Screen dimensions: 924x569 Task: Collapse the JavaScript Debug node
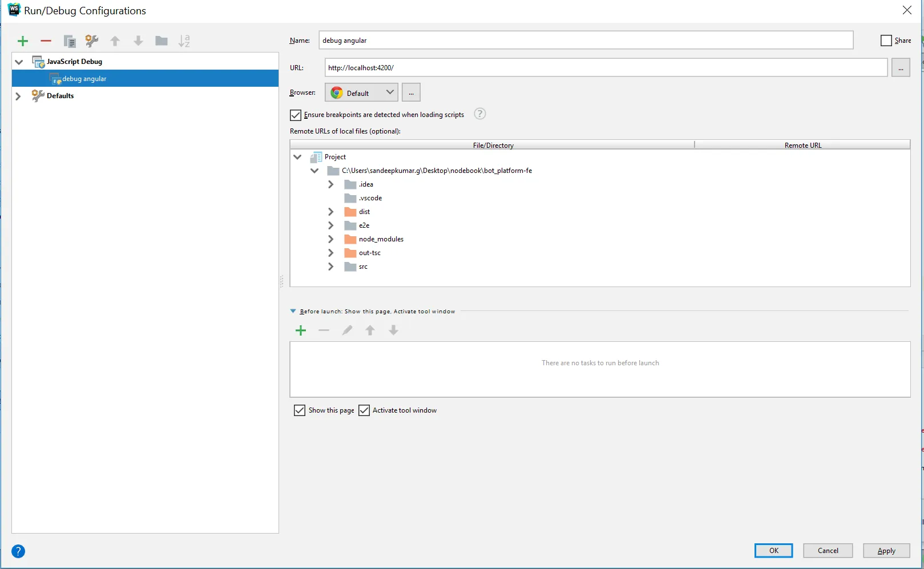19,62
